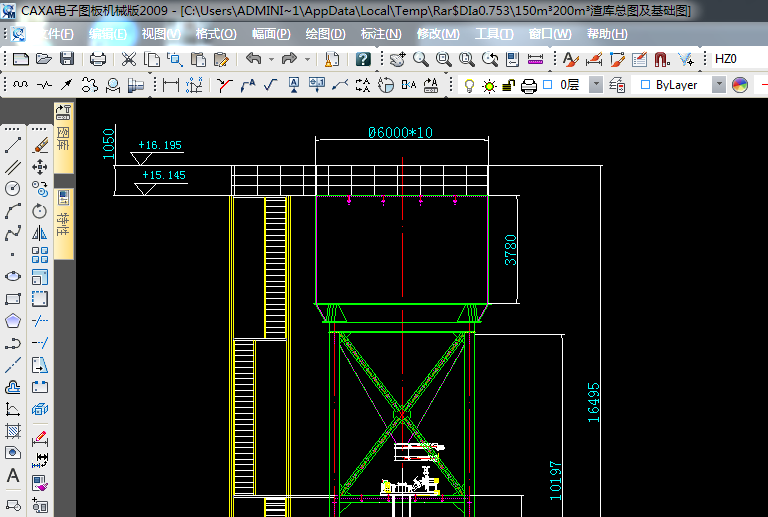Open the layer manager stack icon
This screenshot has height=517, width=768.
[617, 85]
